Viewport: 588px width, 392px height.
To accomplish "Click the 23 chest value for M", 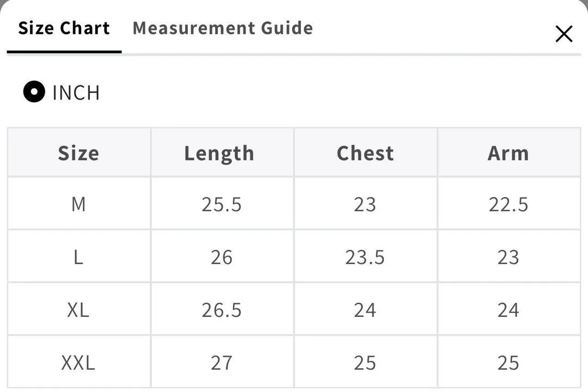I will click(365, 204).
